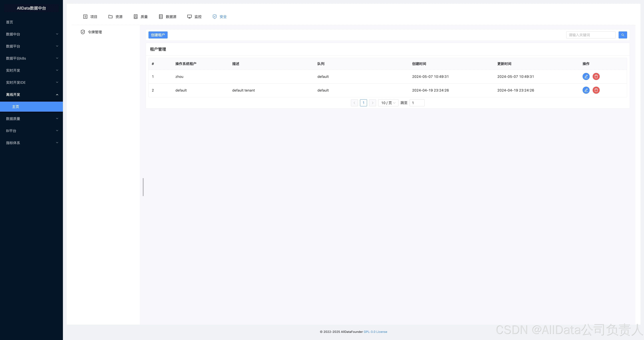Click the 创建租户 button
The height and width of the screenshot is (340, 644).
point(158,35)
